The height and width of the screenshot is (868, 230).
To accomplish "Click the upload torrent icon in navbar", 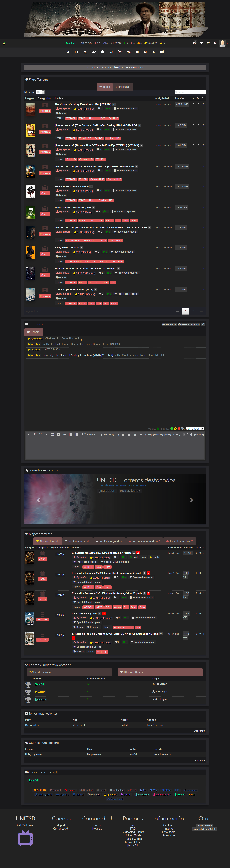I will pyautogui.click(x=85, y=52).
